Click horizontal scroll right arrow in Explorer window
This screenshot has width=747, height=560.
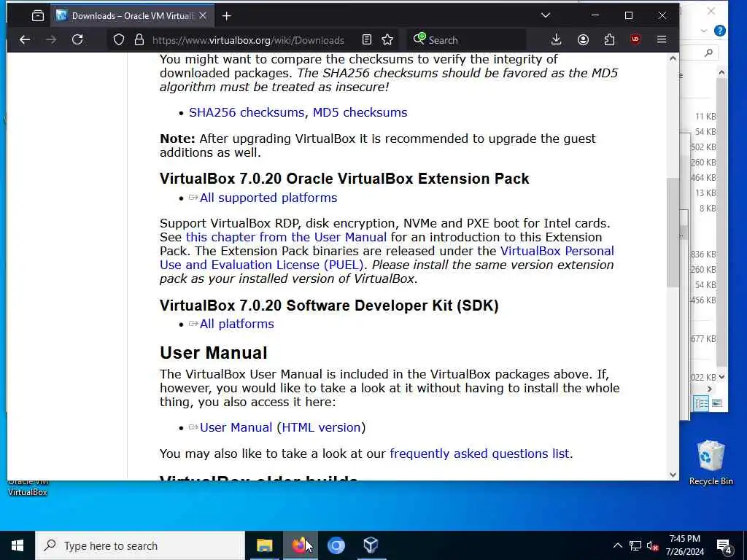click(x=710, y=389)
